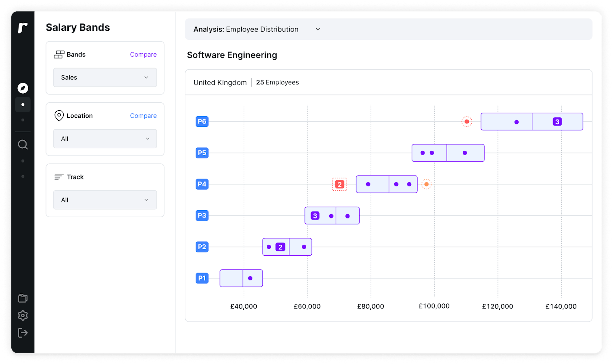Viewport: 612px width, 364px height.
Task: Select the P1 band label on the chart
Action: coord(202,278)
